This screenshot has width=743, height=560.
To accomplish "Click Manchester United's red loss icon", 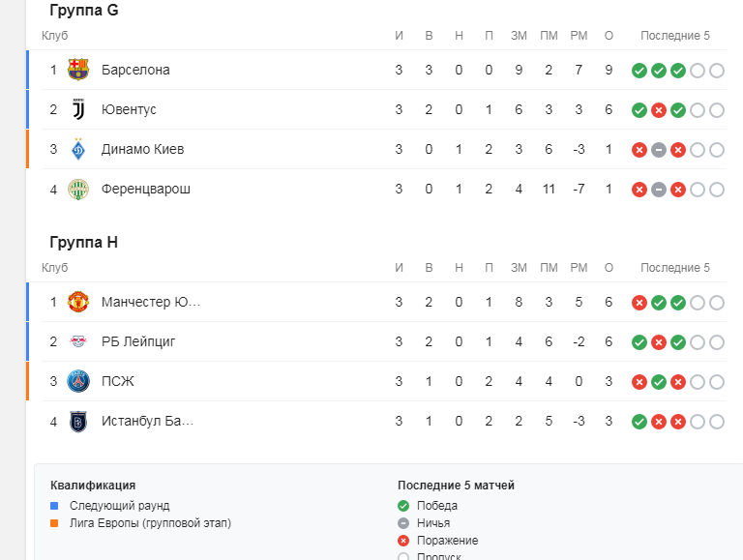I will 639,303.
